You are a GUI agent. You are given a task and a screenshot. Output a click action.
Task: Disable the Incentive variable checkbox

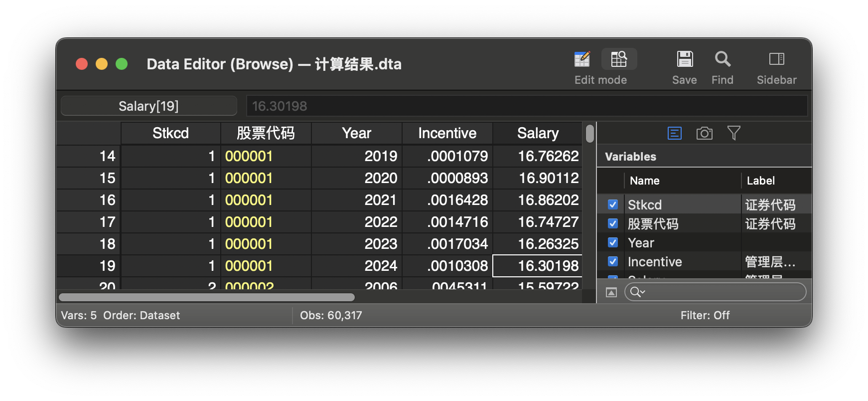pyautogui.click(x=613, y=261)
